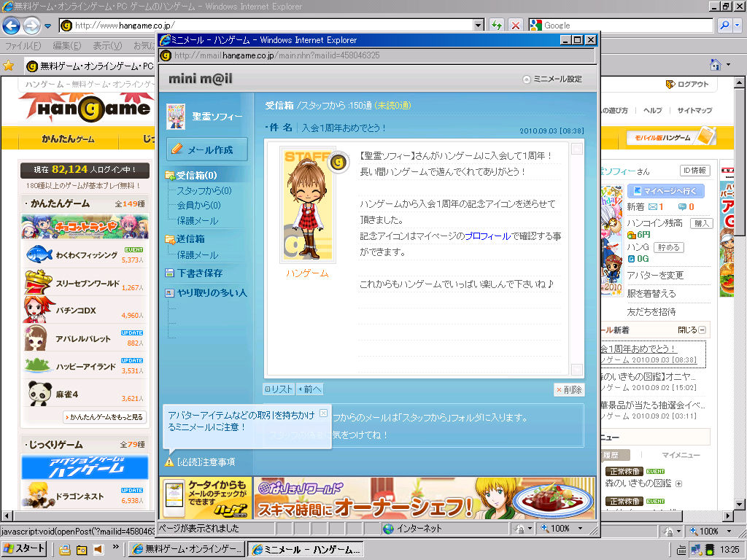Switch to ミニメール - ハンゲーム taskbar button
This screenshot has width=747, height=560.
306,549
